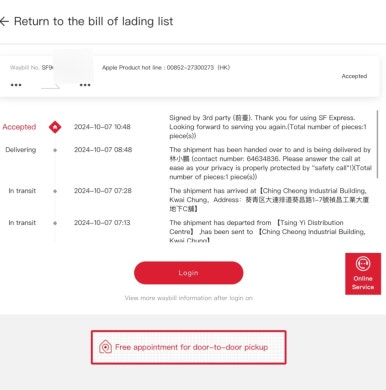This screenshot has height=390, width=386.
Task: Click the origin ellipsis placeholder
Action: 16,85
